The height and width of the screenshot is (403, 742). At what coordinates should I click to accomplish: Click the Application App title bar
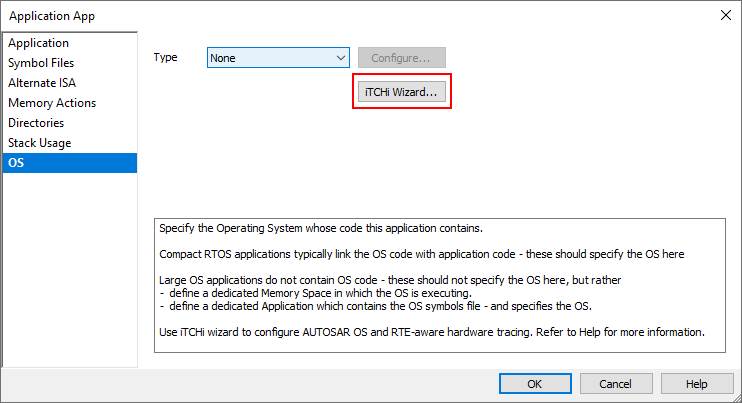[x=300, y=15]
